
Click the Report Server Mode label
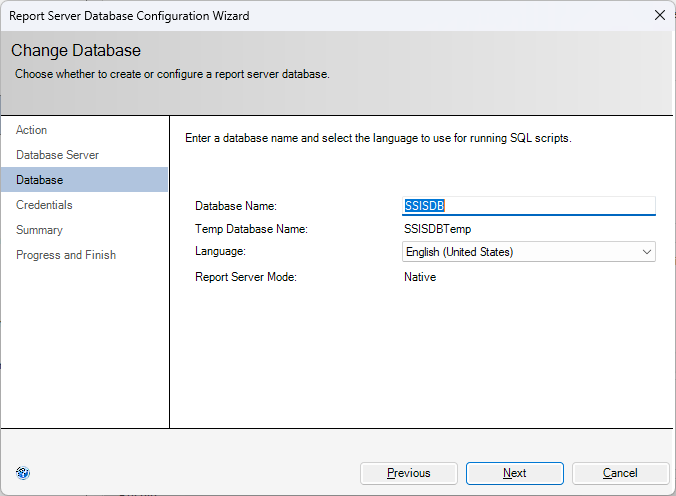pyautogui.click(x=246, y=277)
